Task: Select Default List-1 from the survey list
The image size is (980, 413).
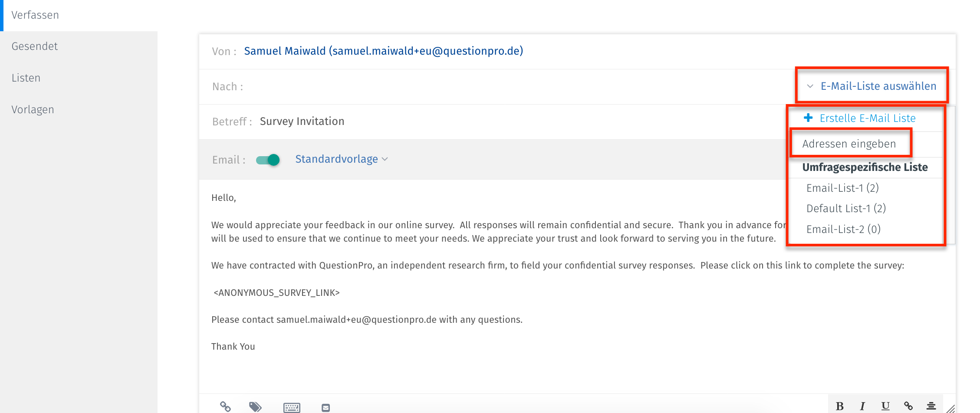Action: (x=845, y=208)
